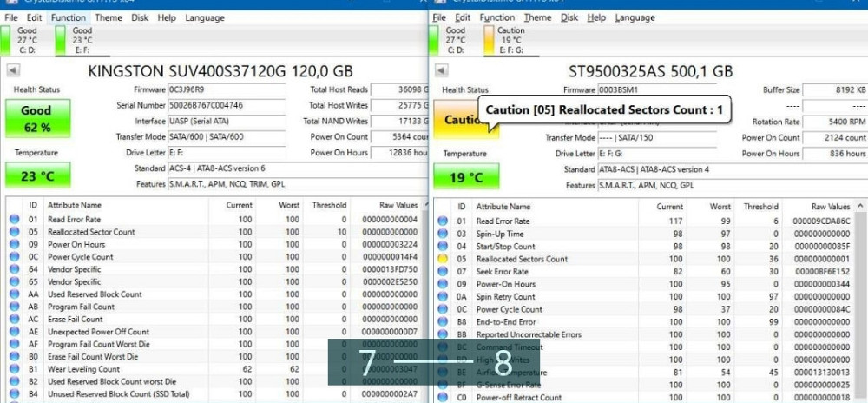Open Help menu in left window

point(167,17)
